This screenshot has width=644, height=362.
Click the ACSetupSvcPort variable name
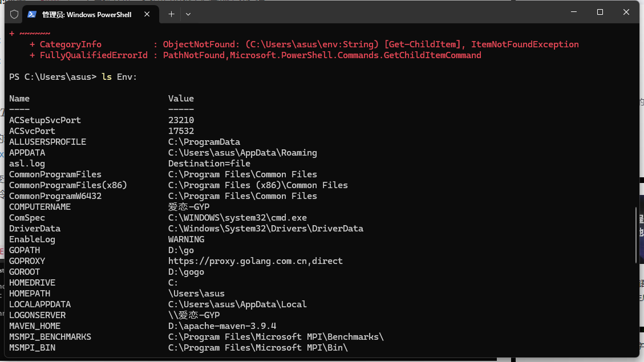[45, 120]
